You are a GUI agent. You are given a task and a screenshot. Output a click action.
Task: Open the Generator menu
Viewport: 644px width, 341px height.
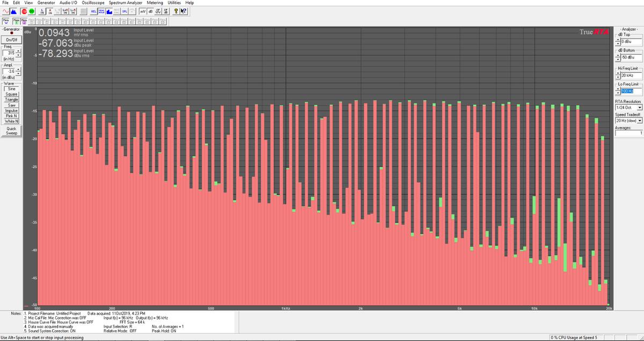click(46, 3)
